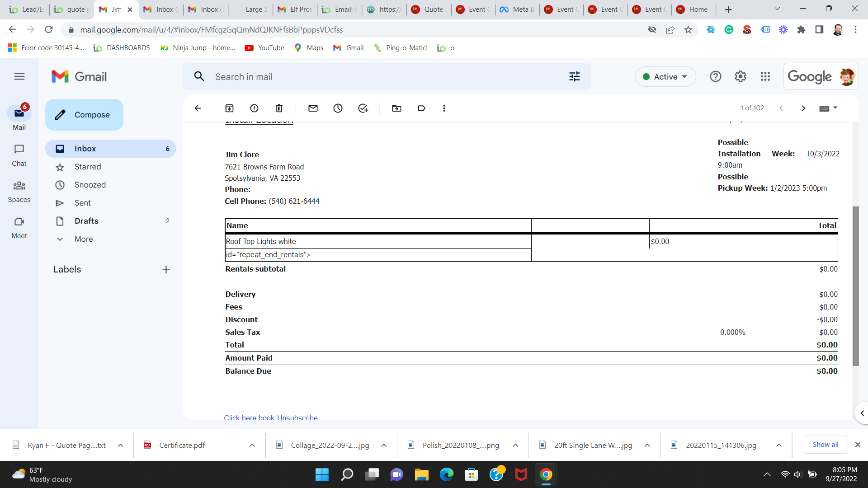Viewport: 868px width, 488px height.
Task: Mark the email as unread
Action: [313, 108]
